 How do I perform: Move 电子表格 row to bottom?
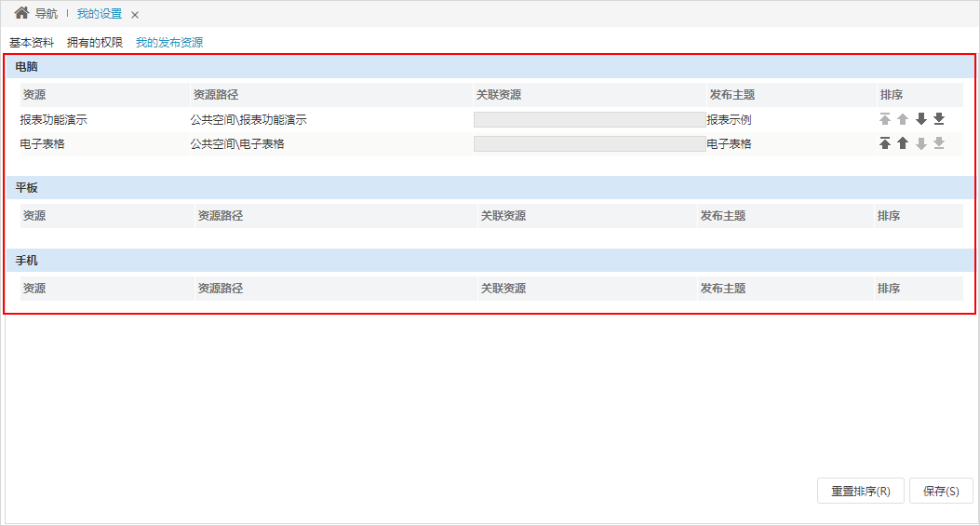pyautogui.click(x=939, y=143)
